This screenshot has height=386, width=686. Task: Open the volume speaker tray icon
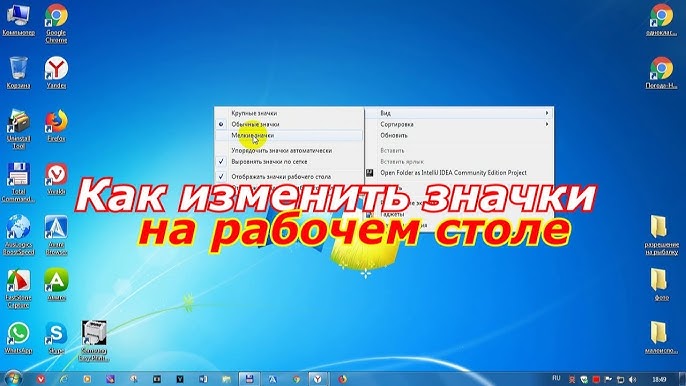click(x=633, y=379)
